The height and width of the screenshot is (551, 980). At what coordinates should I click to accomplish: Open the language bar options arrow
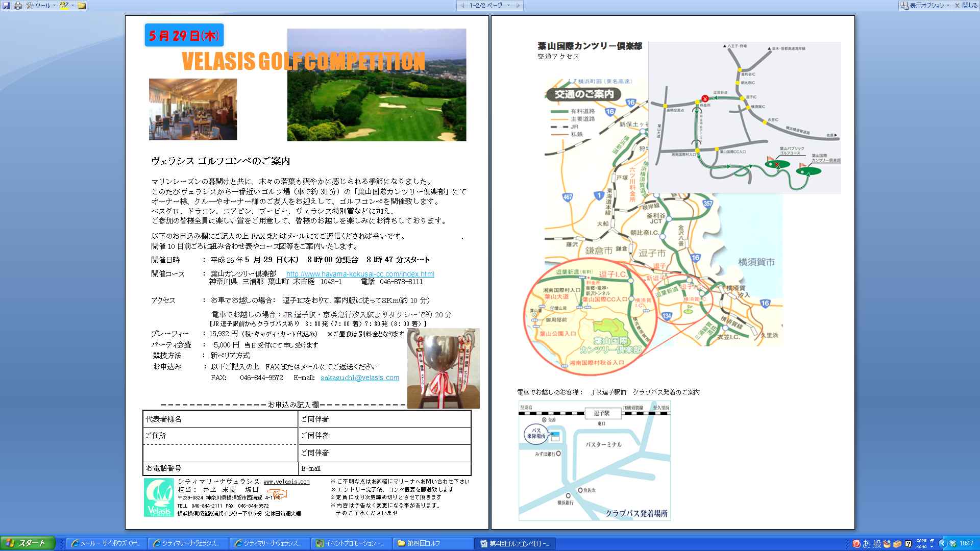click(x=932, y=546)
